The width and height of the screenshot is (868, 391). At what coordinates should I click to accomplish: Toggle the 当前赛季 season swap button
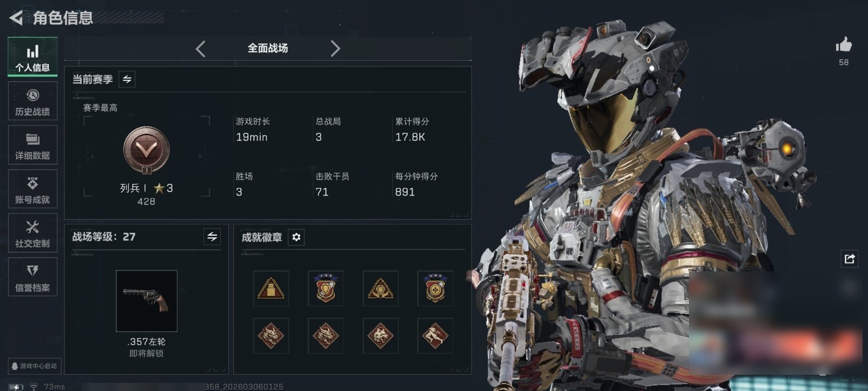127,79
